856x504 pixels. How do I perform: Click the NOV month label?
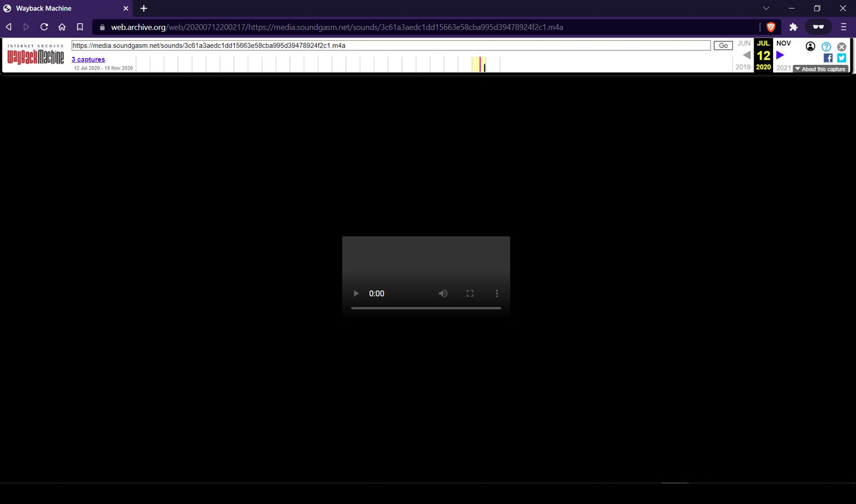783,43
